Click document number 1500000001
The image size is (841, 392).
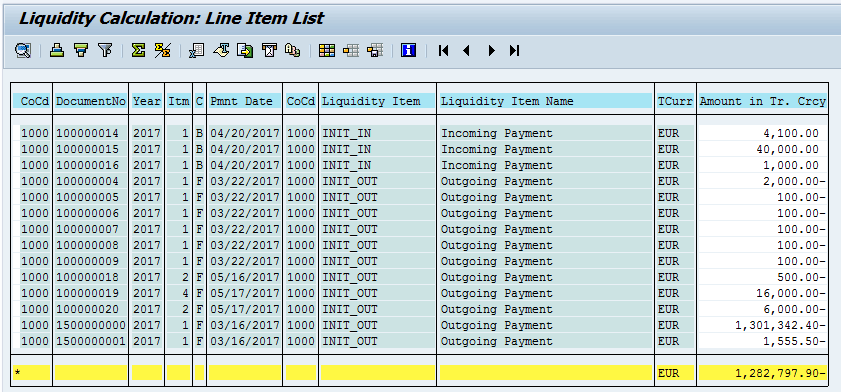click(x=91, y=342)
